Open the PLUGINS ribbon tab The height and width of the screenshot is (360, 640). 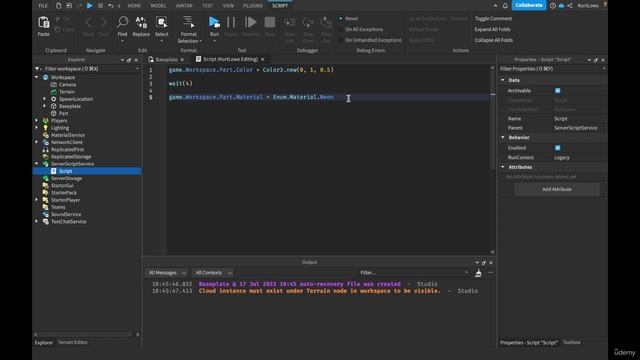pyautogui.click(x=253, y=6)
